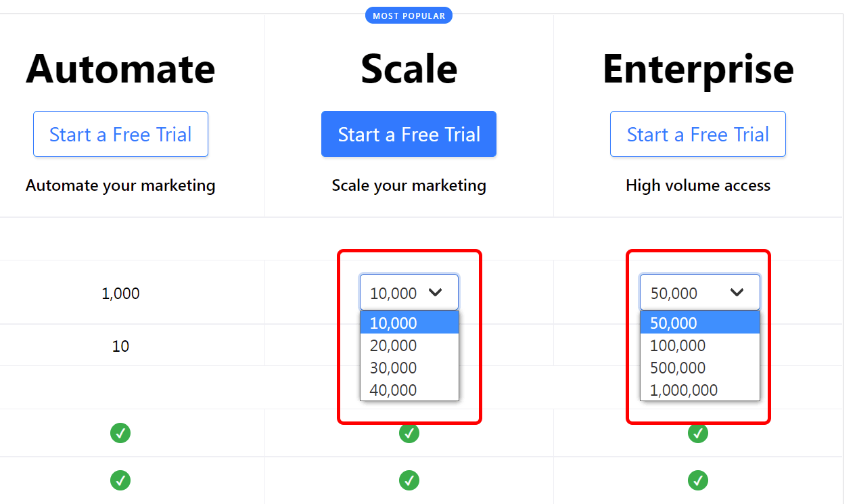Click the Enterprise plan heading
The height and width of the screenshot is (504, 857).
[697, 68]
